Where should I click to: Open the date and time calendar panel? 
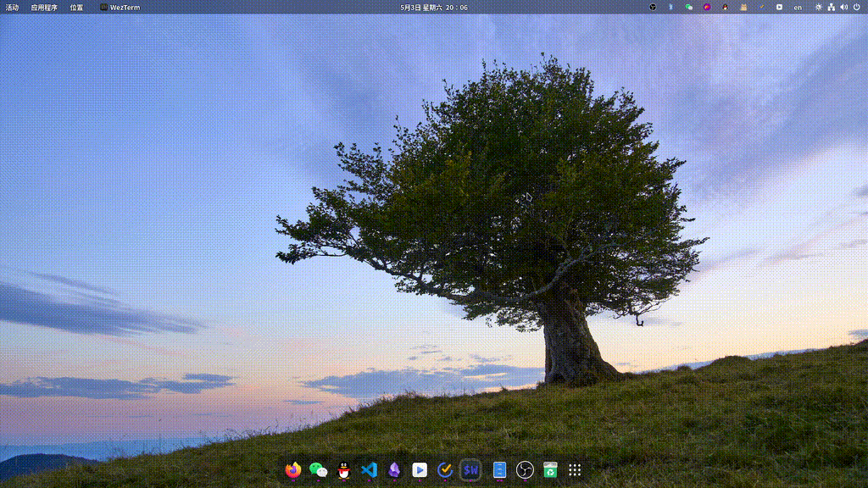tap(433, 7)
